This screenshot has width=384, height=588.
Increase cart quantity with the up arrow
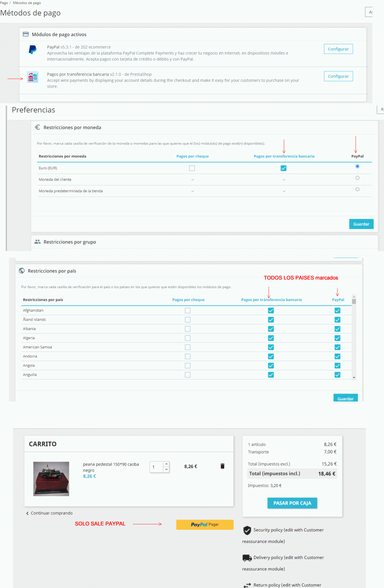point(167,464)
